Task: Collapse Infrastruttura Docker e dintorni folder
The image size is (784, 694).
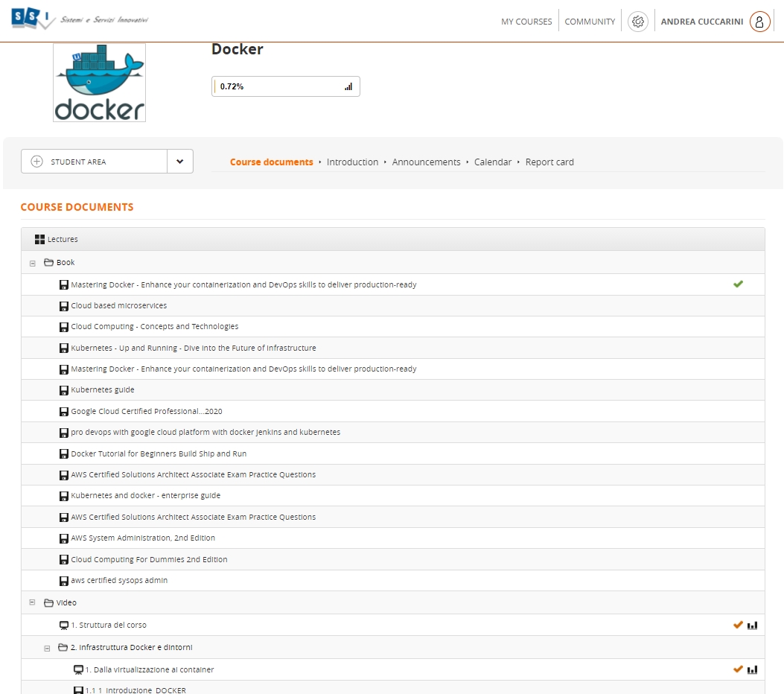Action: pyautogui.click(x=47, y=648)
